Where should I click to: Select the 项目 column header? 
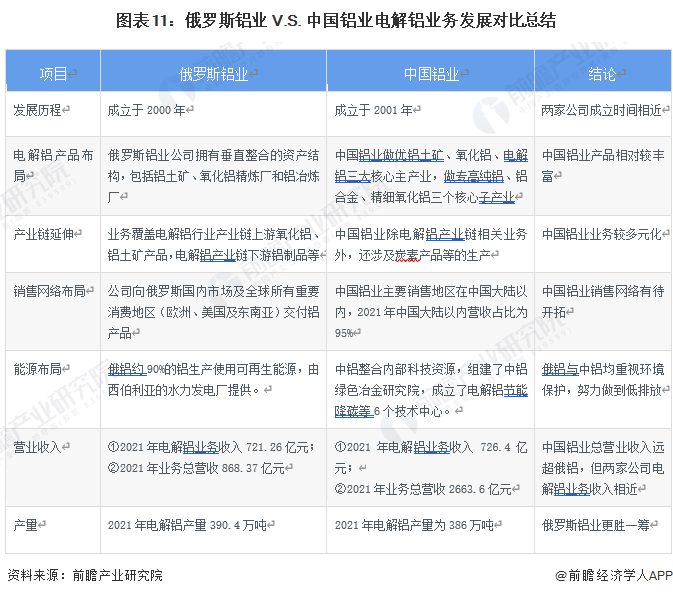(x=53, y=74)
